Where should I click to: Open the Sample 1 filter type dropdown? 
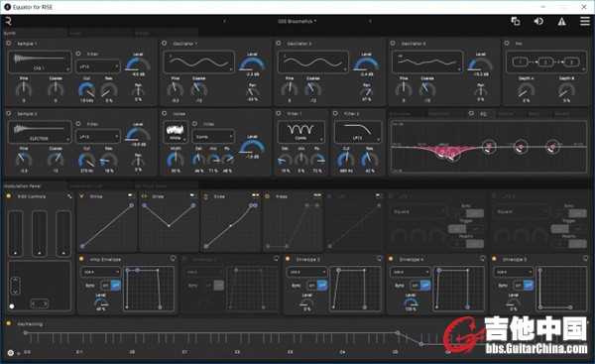pos(98,66)
